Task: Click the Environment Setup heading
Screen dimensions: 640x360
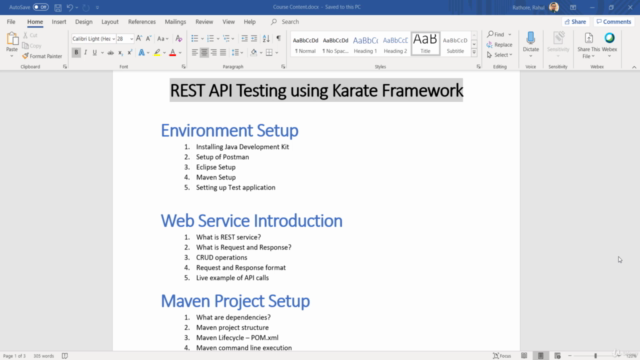Action: 229,130
